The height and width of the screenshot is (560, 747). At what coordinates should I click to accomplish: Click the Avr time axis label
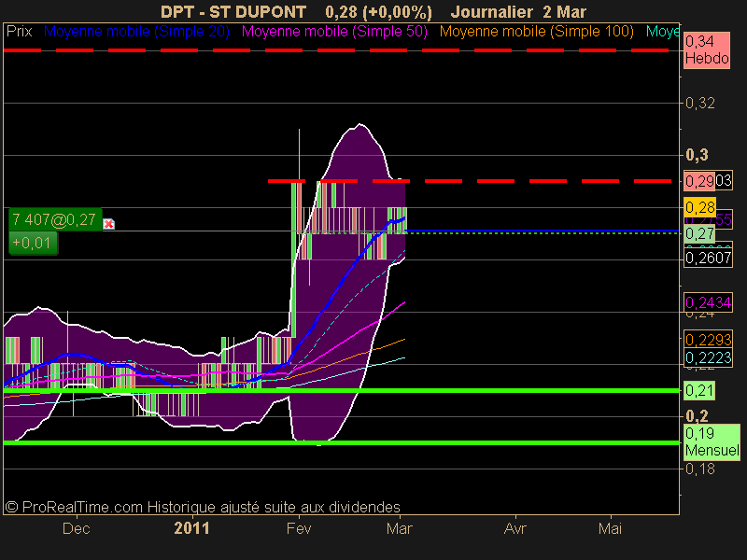tap(515, 528)
